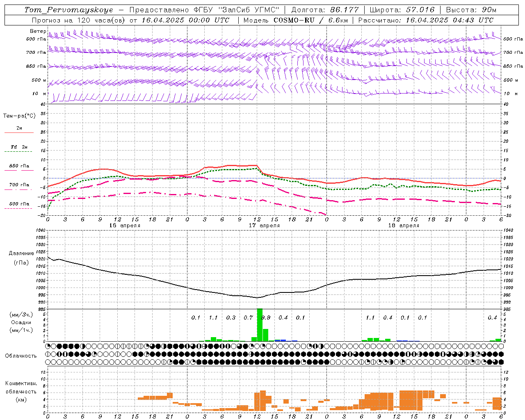Click the Ветер section label
Viewport: 525px width, 420px height.
pos(38,31)
